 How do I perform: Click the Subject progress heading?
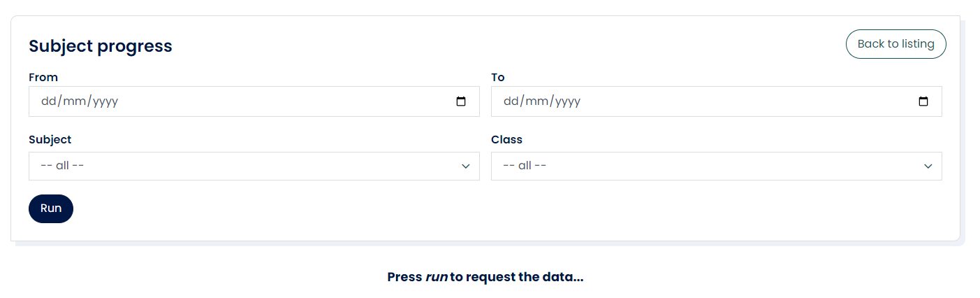(x=100, y=46)
